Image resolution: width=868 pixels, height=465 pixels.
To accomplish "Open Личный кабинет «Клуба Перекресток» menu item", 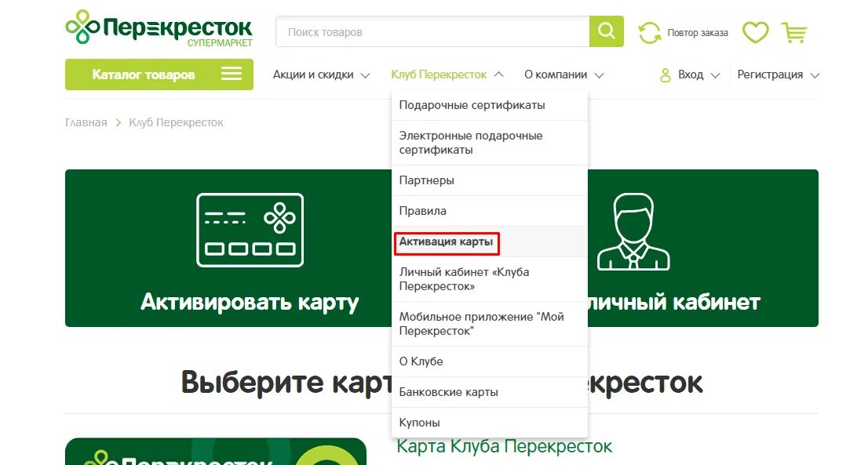I will (490, 279).
